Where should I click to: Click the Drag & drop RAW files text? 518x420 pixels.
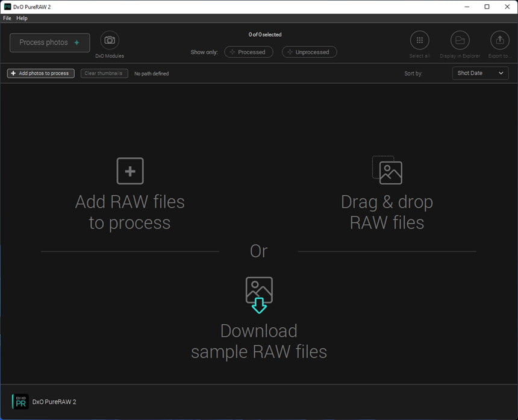(387, 212)
